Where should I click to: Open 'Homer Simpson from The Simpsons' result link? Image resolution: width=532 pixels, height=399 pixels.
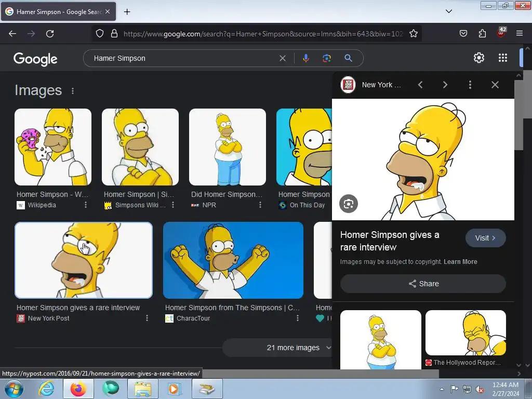232,308
